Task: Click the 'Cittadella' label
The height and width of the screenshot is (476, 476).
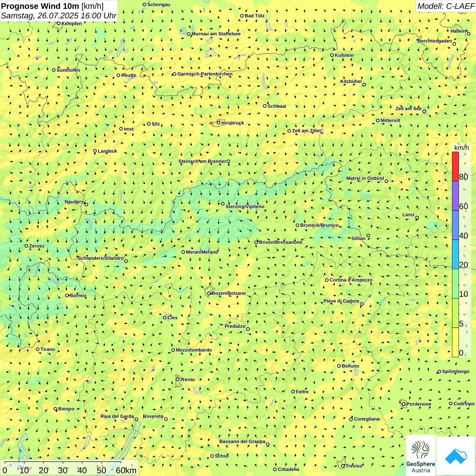Action: 288,469
